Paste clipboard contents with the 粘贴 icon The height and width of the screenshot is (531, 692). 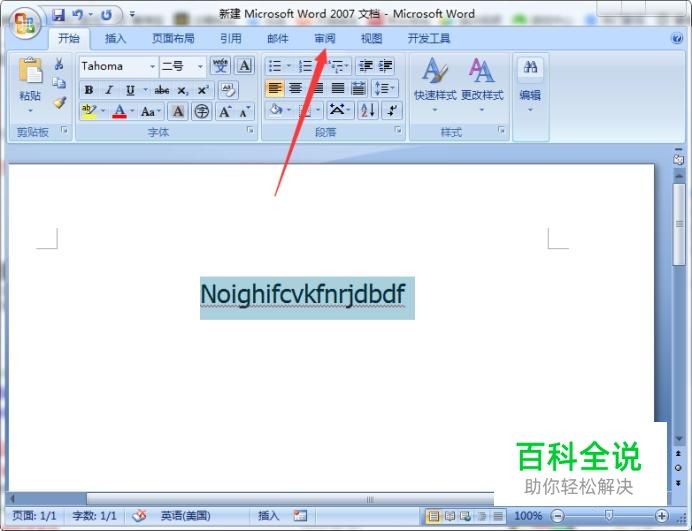click(30, 71)
